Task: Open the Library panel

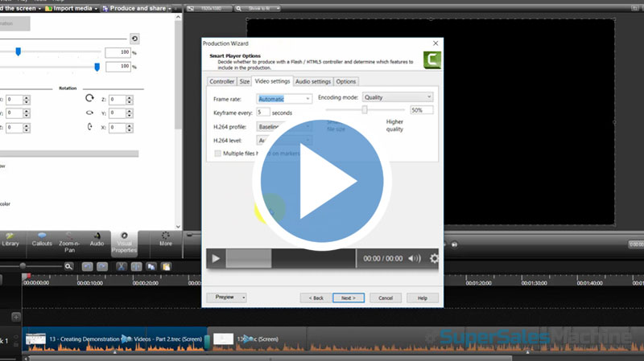Action: [x=10, y=239]
